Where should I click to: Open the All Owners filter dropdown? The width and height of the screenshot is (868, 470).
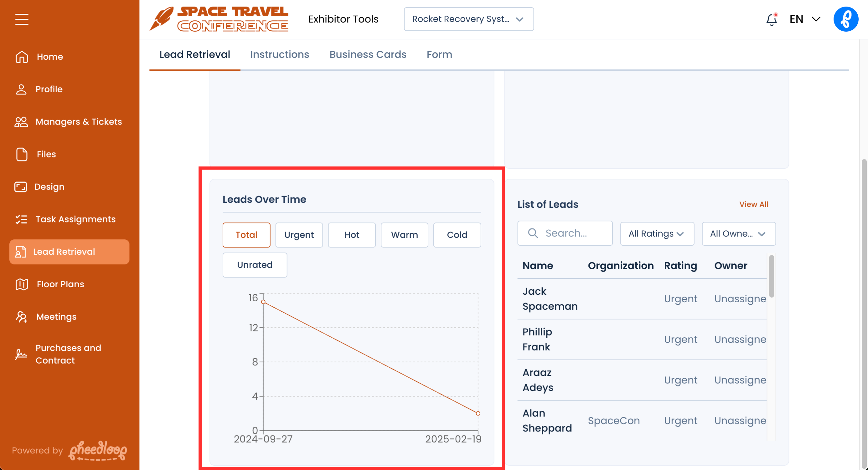(x=739, y=234)
